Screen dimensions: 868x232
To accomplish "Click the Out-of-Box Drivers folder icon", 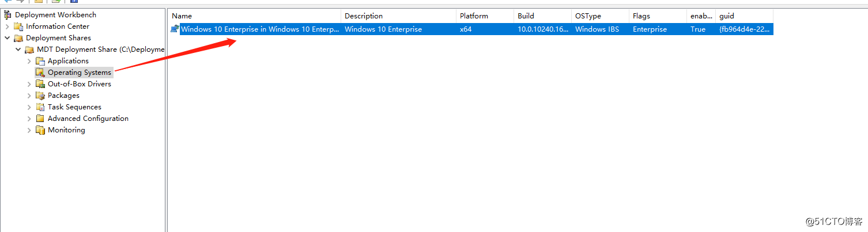I will point(40,84).
